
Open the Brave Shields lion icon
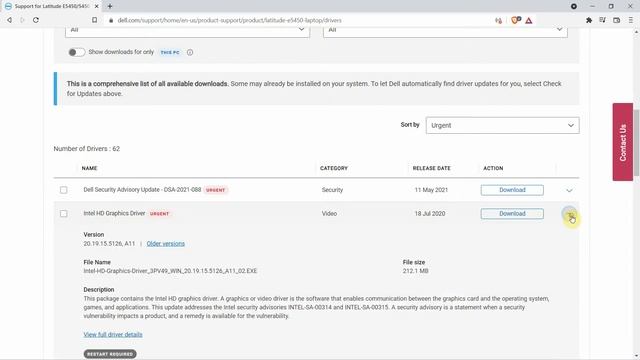point(516,20)
